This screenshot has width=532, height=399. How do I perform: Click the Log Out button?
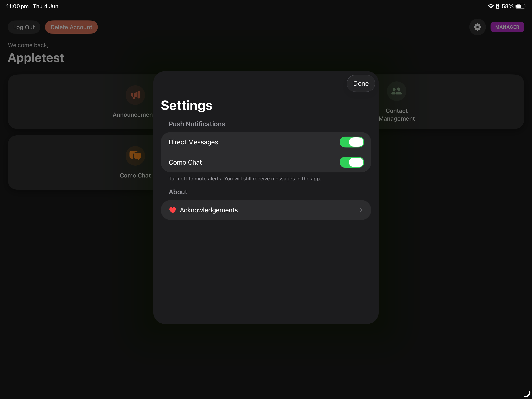[x=24, y=27]
